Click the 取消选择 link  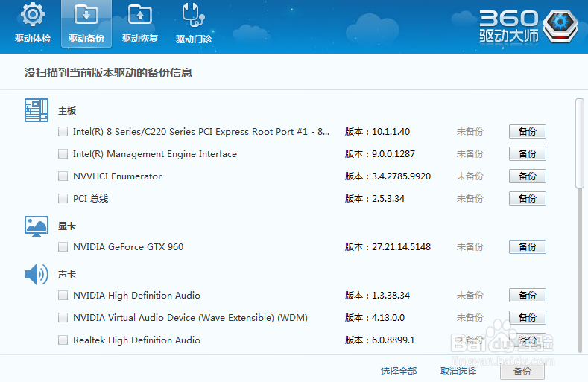tap(458, 371)
